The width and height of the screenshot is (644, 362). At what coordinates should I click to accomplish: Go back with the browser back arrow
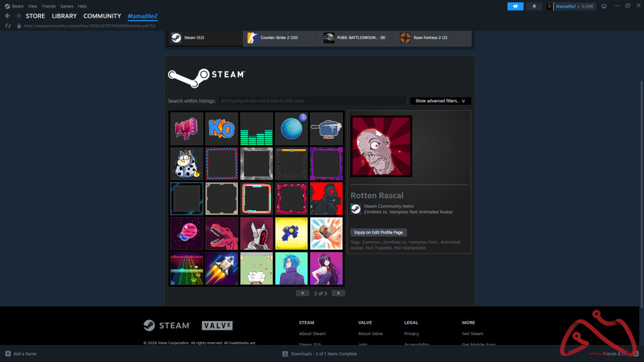[x=8, y=16]
